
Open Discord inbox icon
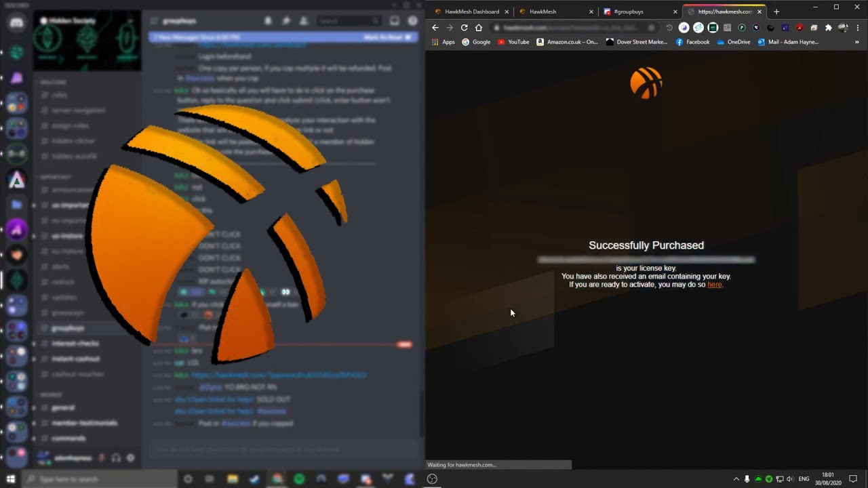[395, 21]
